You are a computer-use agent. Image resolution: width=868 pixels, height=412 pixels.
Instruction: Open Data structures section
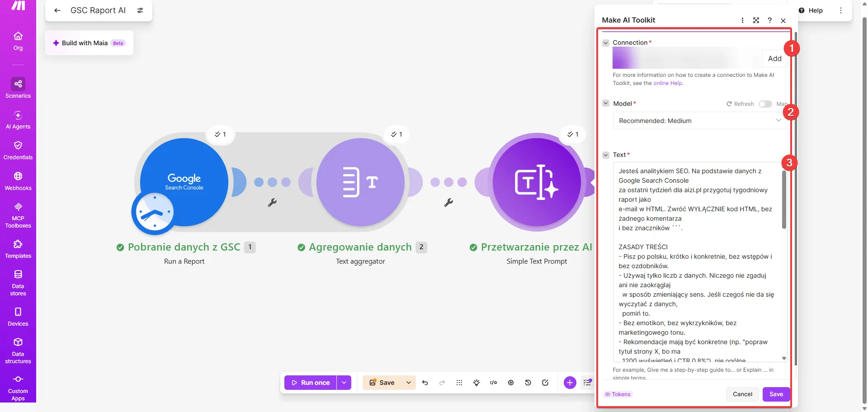click(18, 350)
